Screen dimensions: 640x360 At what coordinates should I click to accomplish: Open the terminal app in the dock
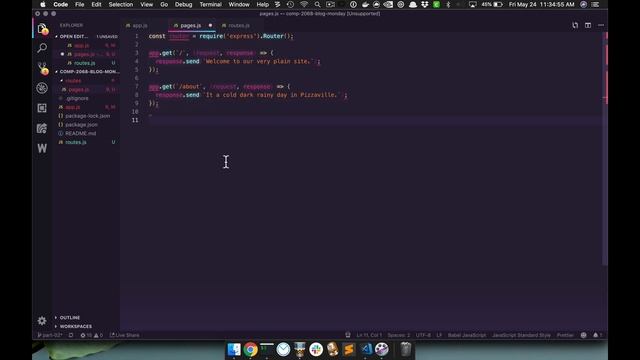coord(267,349)
